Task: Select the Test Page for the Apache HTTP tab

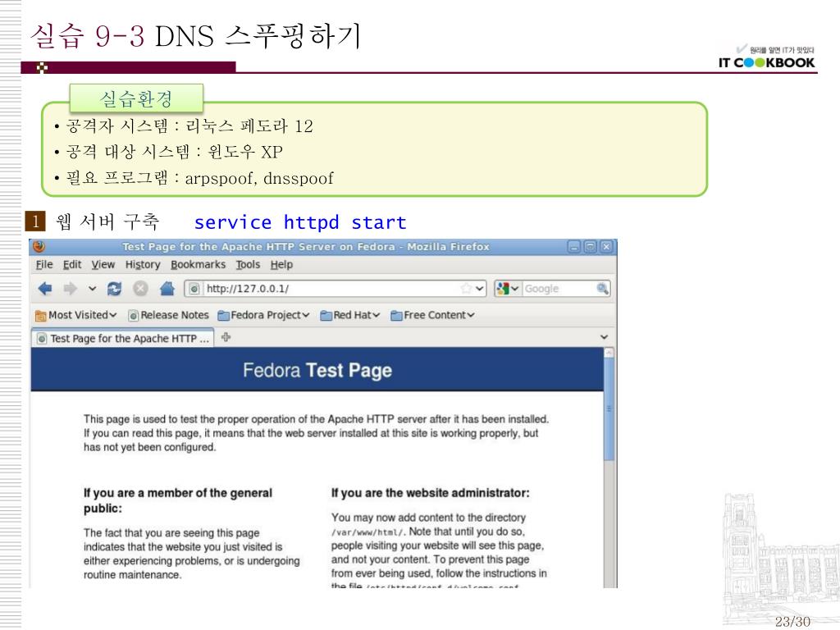Action: tap(123, 339)
